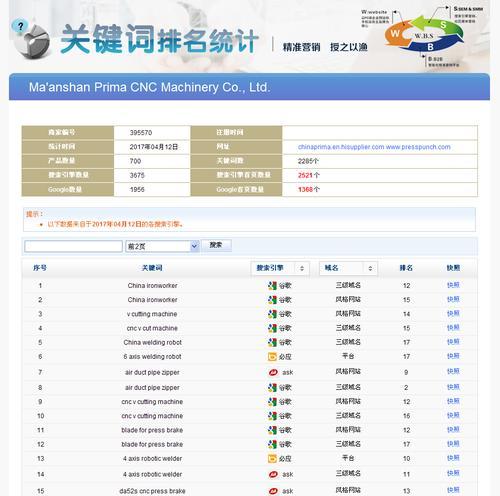The height and width of the screenshot is (496, 500).
Task: Click keyword 6 axis welding robot
Action: point(152,357)
